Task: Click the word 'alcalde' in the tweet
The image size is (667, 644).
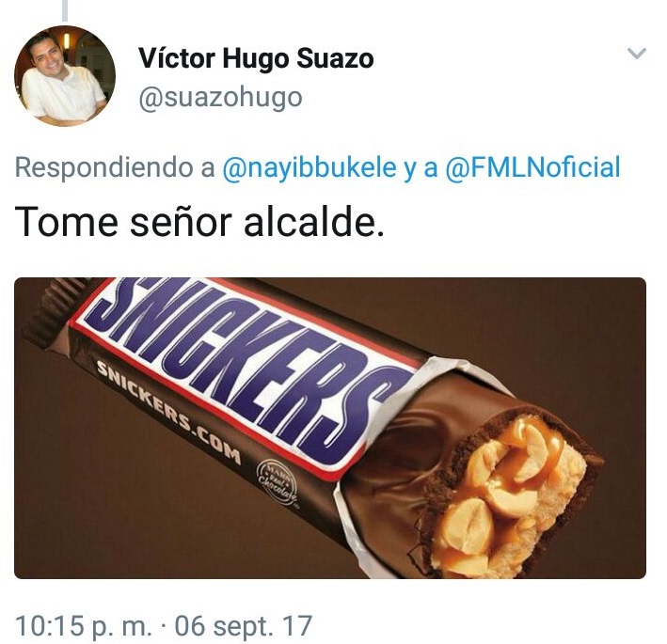Action: point(310,222)
